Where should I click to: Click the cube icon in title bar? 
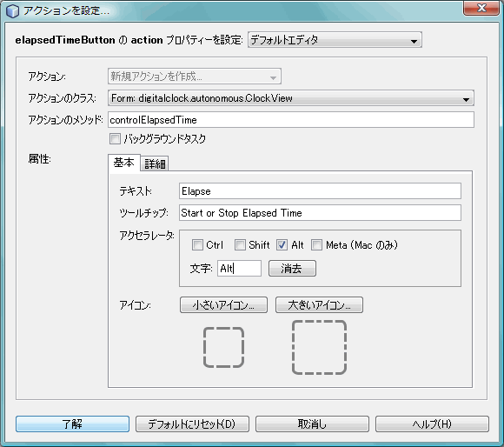12,11
